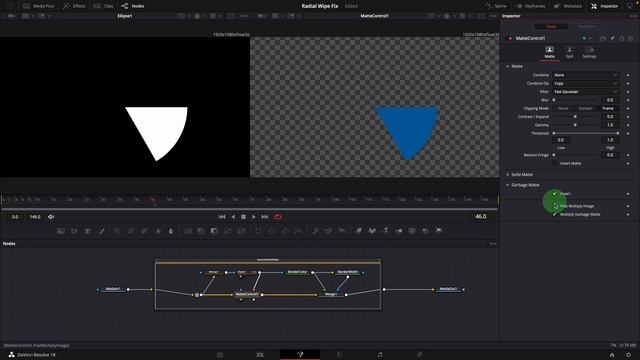Add a Renderer 3D tool from toolbar
Viewport: 640px width, 360px height.
[439, 231]
